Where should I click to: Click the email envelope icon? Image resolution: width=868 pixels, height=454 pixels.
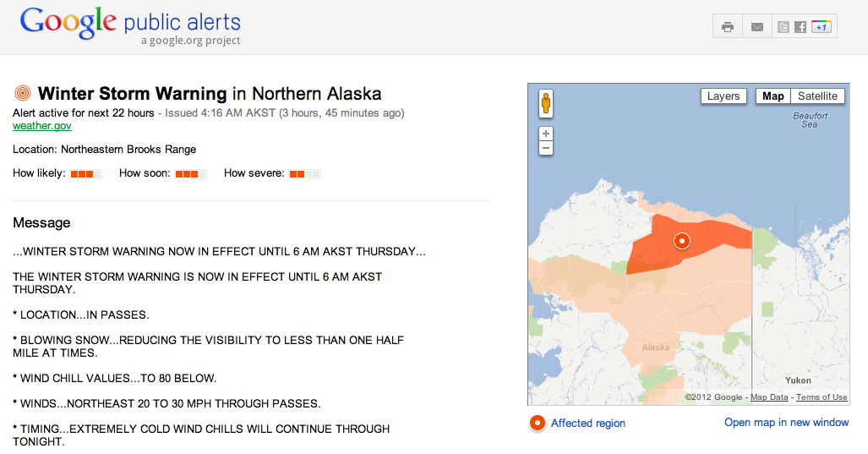tap(756, 27)
